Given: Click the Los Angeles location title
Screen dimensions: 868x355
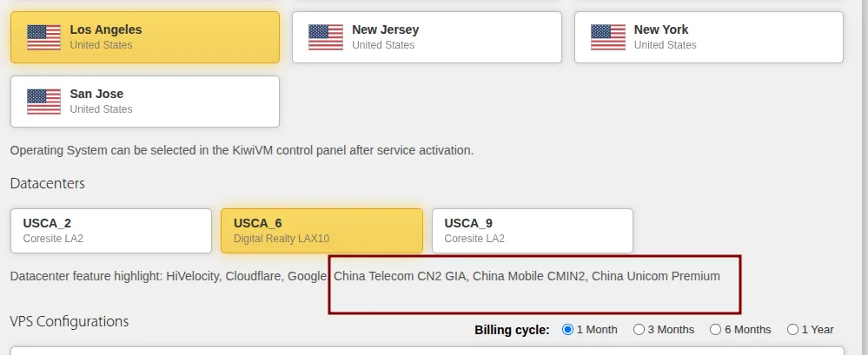Looking at the screenshot, I should coord(106,30).
